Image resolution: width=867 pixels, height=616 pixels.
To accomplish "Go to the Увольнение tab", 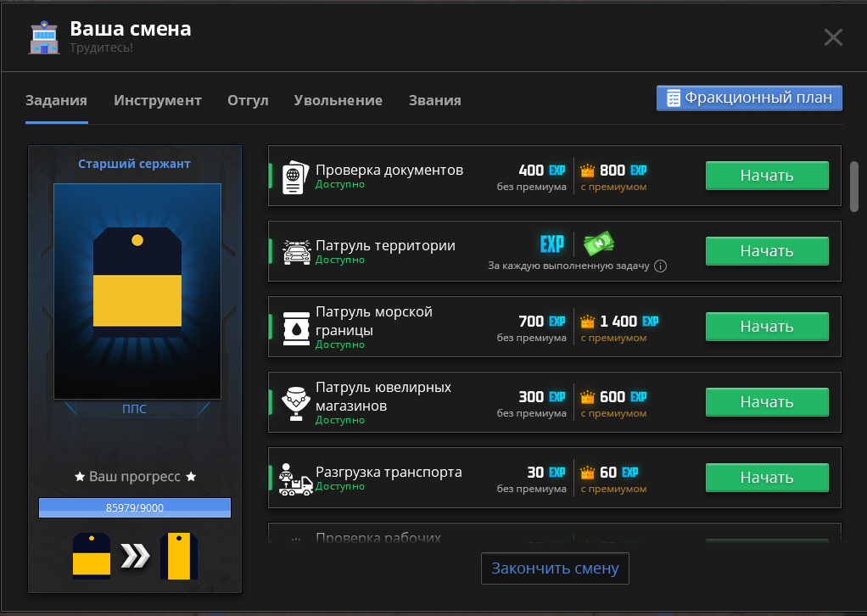I will pos(338,101).
